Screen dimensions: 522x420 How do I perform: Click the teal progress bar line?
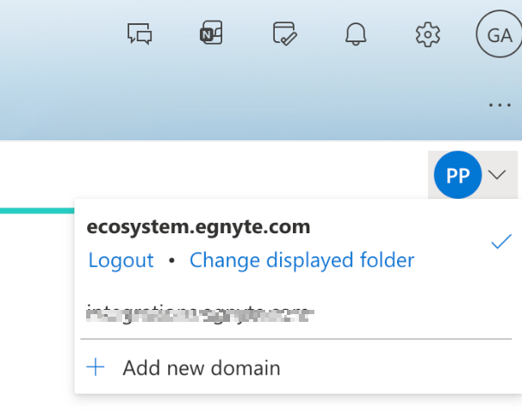click(36, 210)
